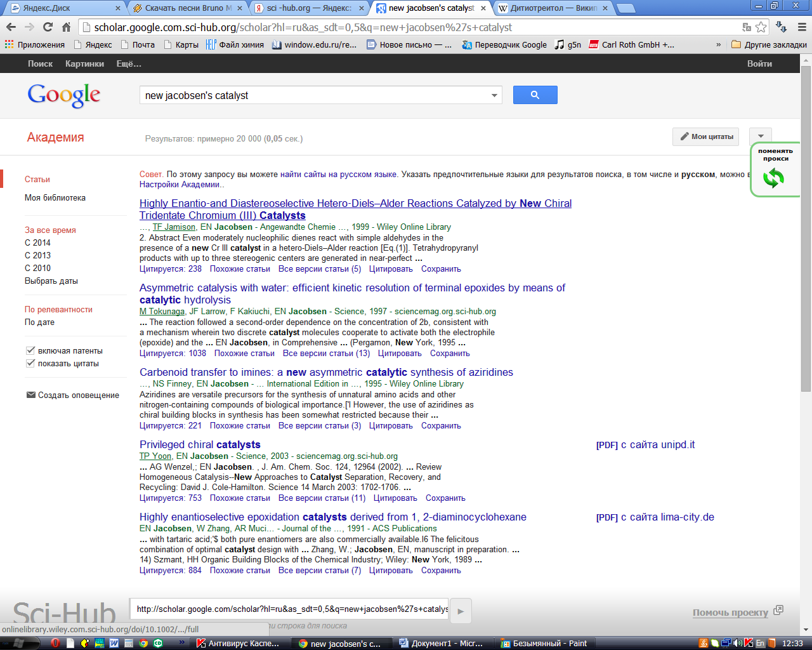Open the window.edu.ru bookmark
812x650 pixels.
click(x=314, y=44)
